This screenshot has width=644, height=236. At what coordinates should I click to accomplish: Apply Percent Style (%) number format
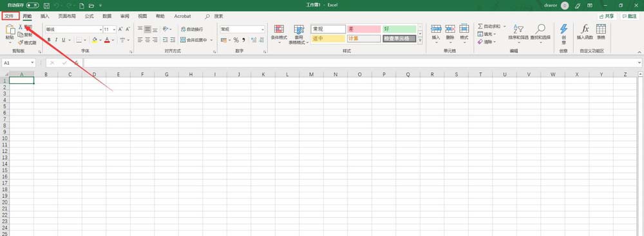coord(236,40)
